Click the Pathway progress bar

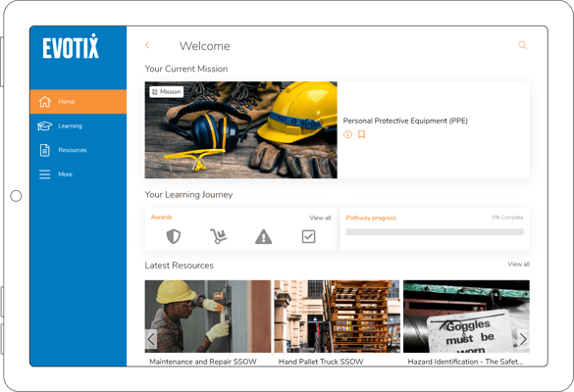click(435, 232)
